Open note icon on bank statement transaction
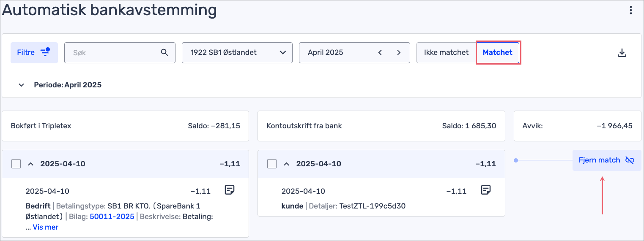644x241 pixels. pyautogui.click(x=485, y=190)
